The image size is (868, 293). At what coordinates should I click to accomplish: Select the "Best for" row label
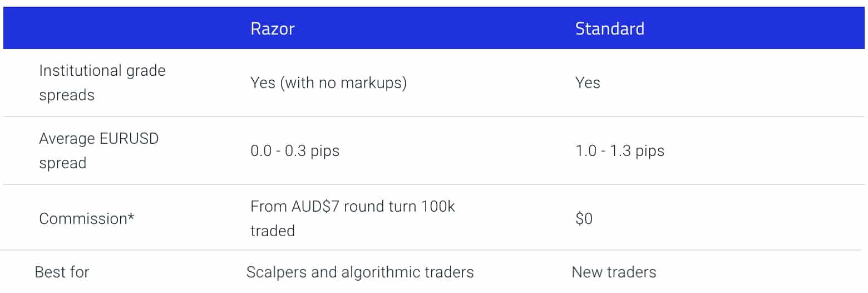(62, 272)
